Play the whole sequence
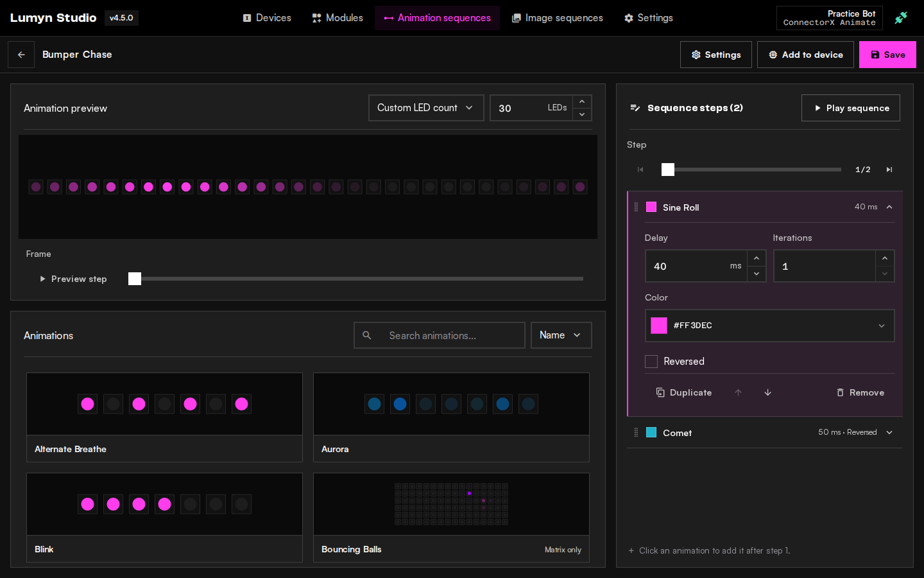 [x=851, y=108]
